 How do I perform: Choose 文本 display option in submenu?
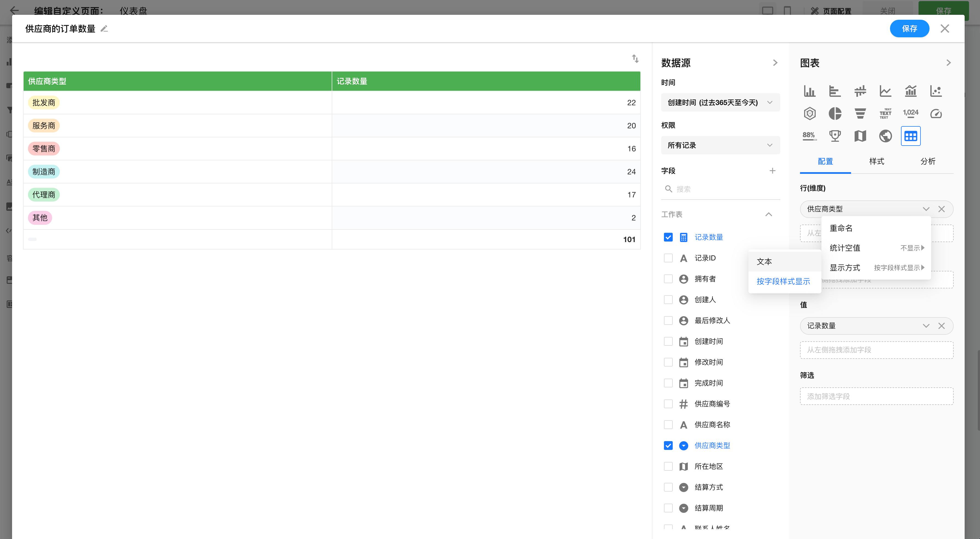[764, 262]
